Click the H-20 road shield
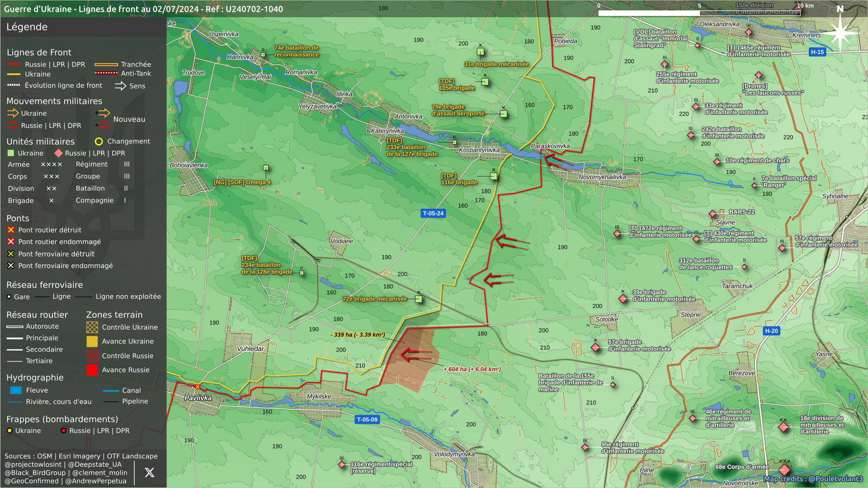Image resolution: width=868 pixels, height=488 pixels. (771, 331)
